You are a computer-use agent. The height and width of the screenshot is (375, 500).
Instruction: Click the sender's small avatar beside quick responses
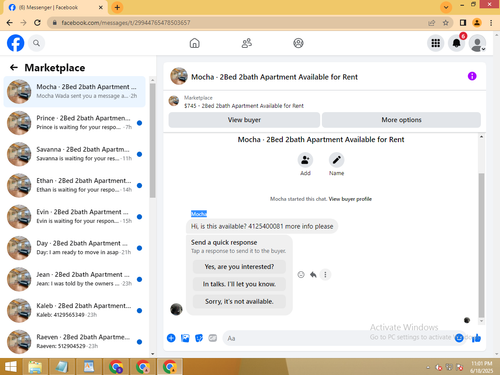click(x=176, y=309)
